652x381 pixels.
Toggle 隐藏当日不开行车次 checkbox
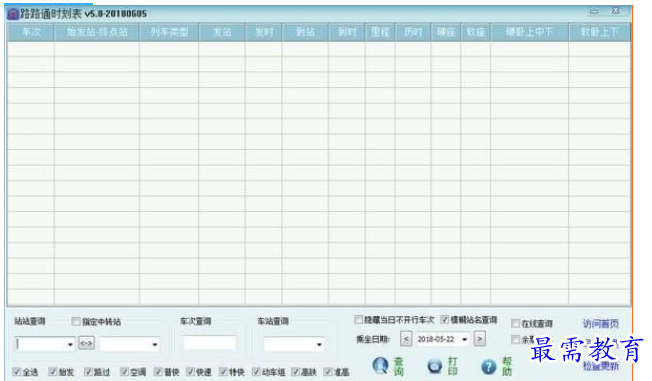358,319
